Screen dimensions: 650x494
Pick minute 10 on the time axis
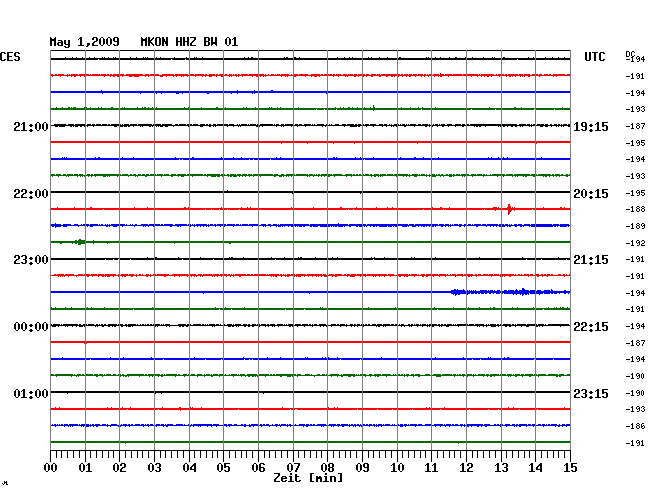(397, 468)
